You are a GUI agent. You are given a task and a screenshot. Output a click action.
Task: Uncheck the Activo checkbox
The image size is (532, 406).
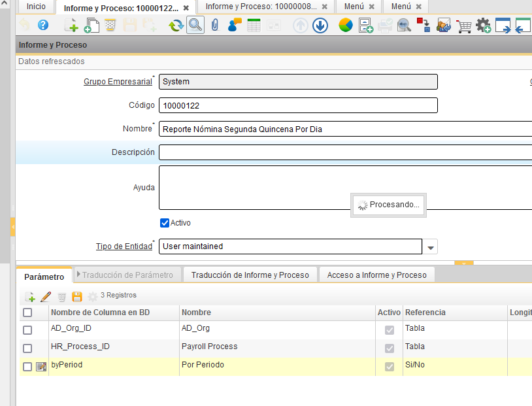click(x=165, y=223)
